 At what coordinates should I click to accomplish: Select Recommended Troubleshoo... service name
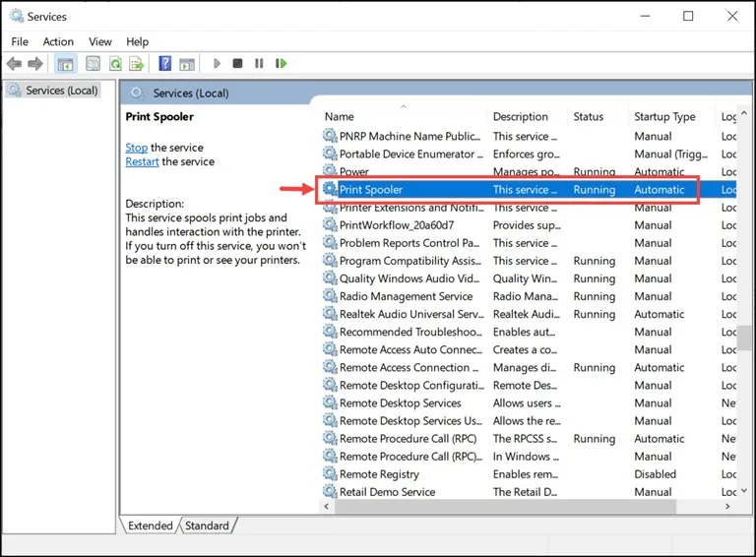pos(410,332)
